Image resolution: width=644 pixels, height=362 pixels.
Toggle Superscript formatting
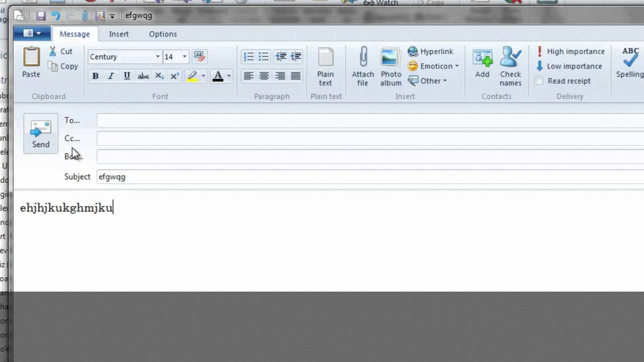coord(175,76)
